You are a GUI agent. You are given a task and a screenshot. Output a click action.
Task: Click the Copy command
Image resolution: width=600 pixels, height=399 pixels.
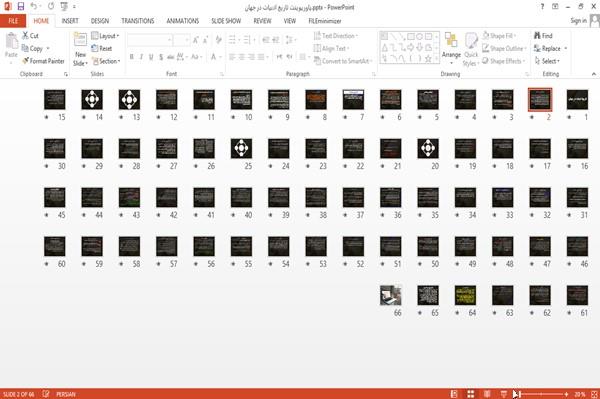[x=32, y=48]
